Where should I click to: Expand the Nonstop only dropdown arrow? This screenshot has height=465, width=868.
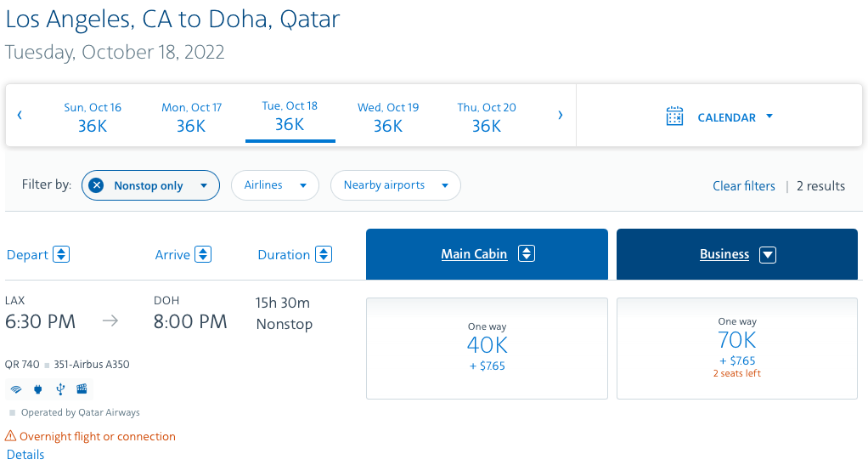coord(204,185)
